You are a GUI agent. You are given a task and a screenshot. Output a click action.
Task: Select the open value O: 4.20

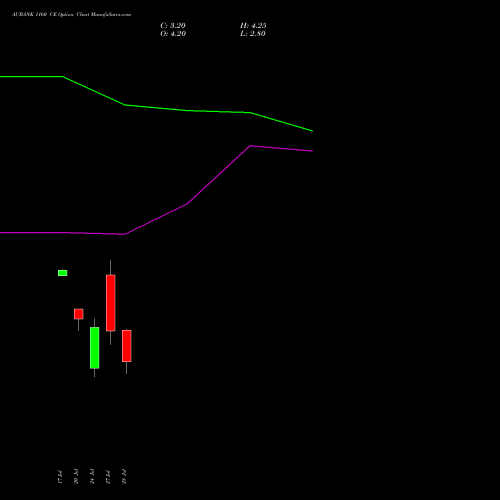click(173, 34)
